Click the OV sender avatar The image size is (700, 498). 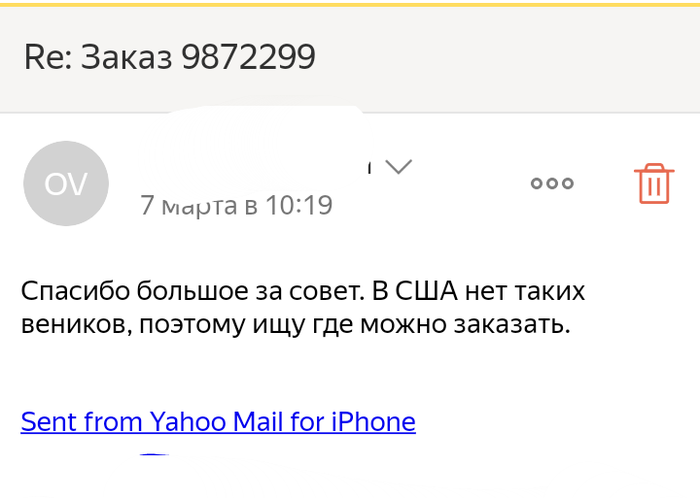coord(66,184)
